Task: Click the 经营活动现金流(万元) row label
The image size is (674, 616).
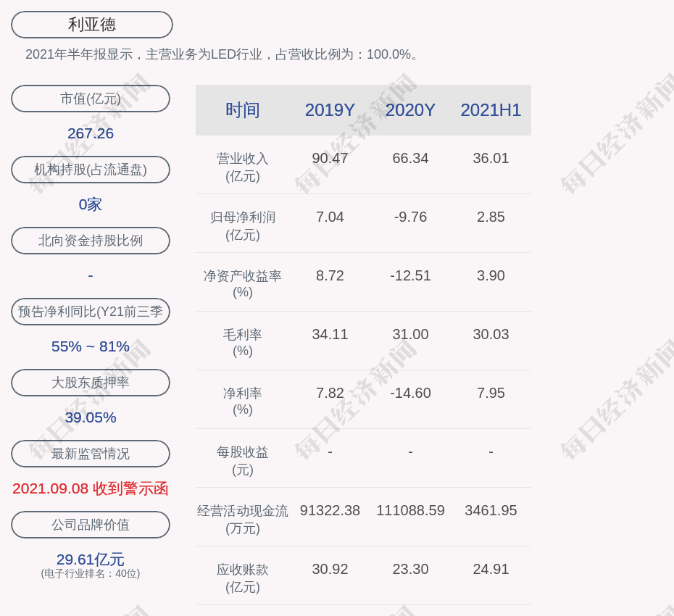Action: tap(243, 520)
